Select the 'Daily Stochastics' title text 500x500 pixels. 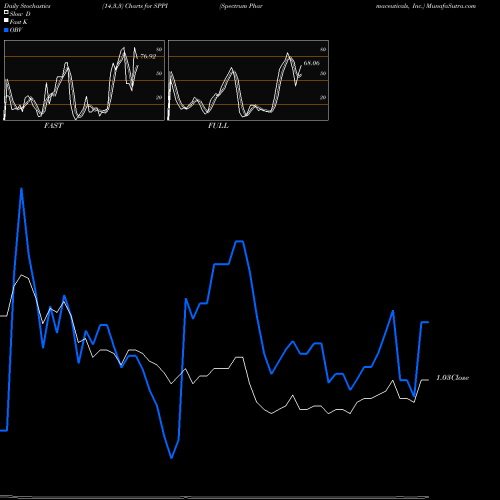tap(27, 6)
